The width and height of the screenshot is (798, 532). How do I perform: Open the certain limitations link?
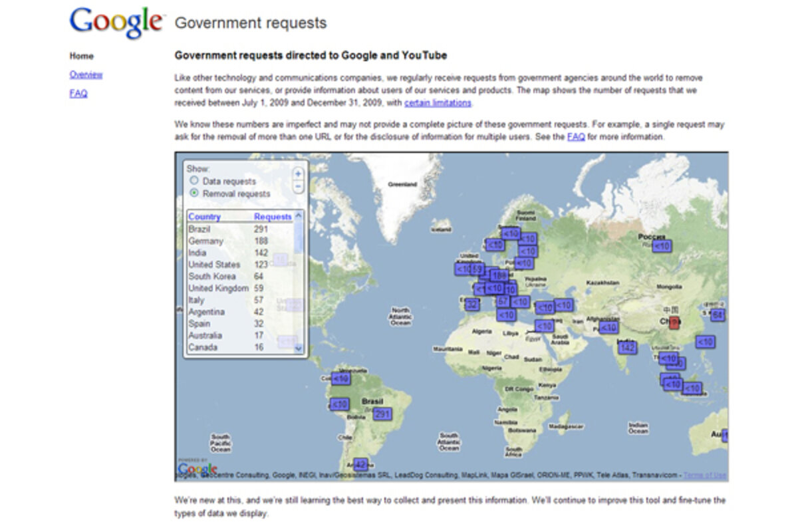coord(438,103)
